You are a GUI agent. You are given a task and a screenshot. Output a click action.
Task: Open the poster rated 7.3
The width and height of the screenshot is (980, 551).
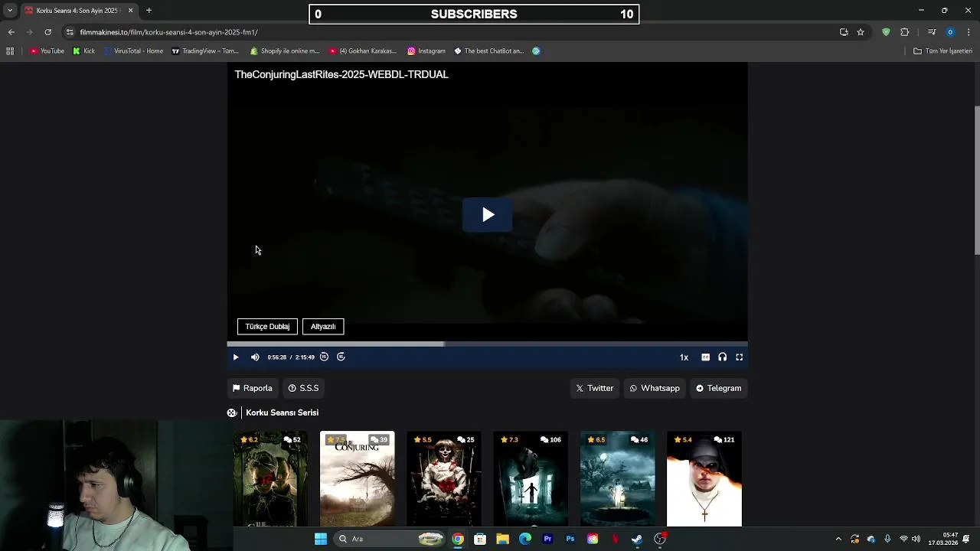pyautogui.click(x=531, y=479)
